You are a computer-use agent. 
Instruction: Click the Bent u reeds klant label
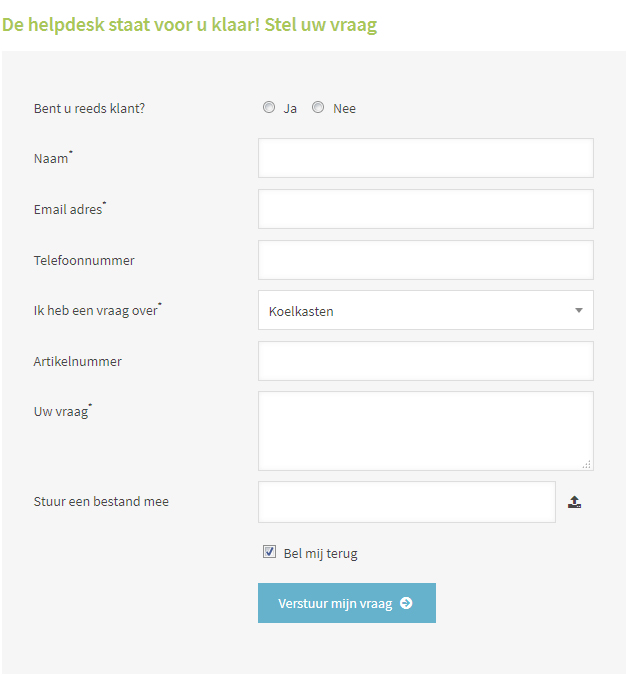pos(89,108)
